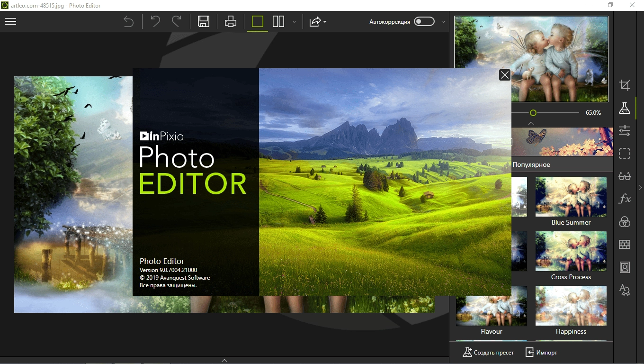Screen dimensions: 644x364
Task: Redo the last edit
Action: [177, 21]
